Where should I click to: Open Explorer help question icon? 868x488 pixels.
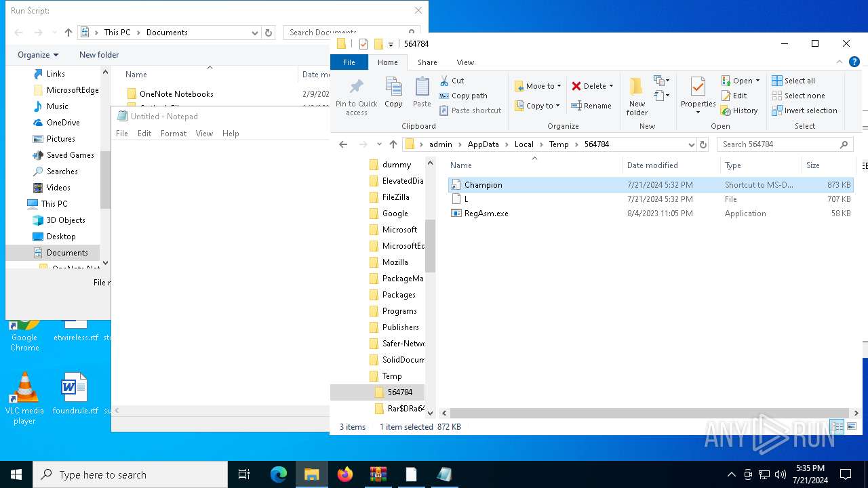click(854, 62)
